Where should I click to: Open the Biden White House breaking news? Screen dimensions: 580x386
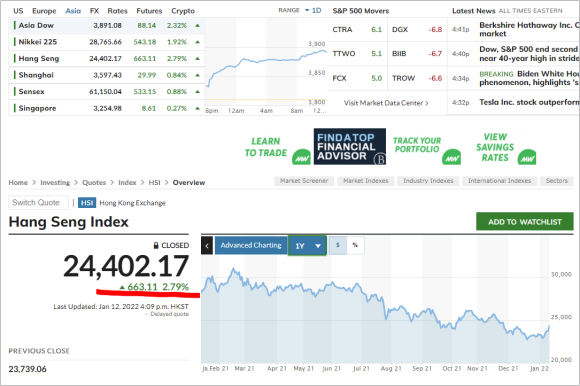pos(529,78)
